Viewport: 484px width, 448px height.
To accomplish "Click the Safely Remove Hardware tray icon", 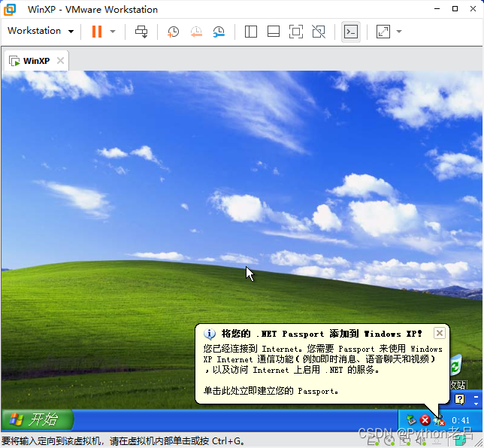I will [411, 420].
